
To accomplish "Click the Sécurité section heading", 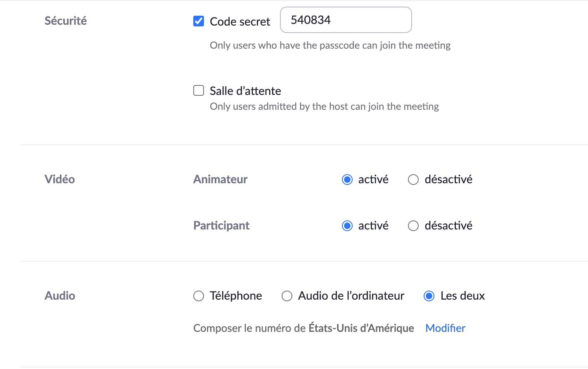I will click(x=66, y=21).
